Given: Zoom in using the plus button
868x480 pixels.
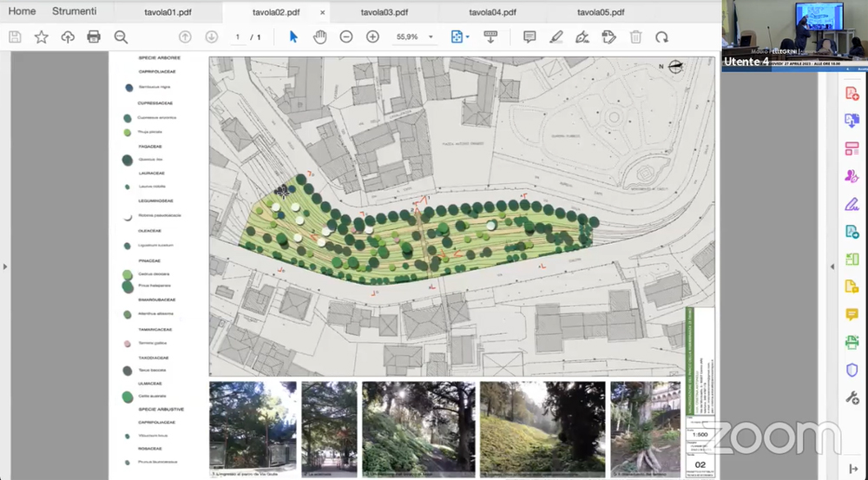Looking at the screenshot, I should [x=372, y=36].
